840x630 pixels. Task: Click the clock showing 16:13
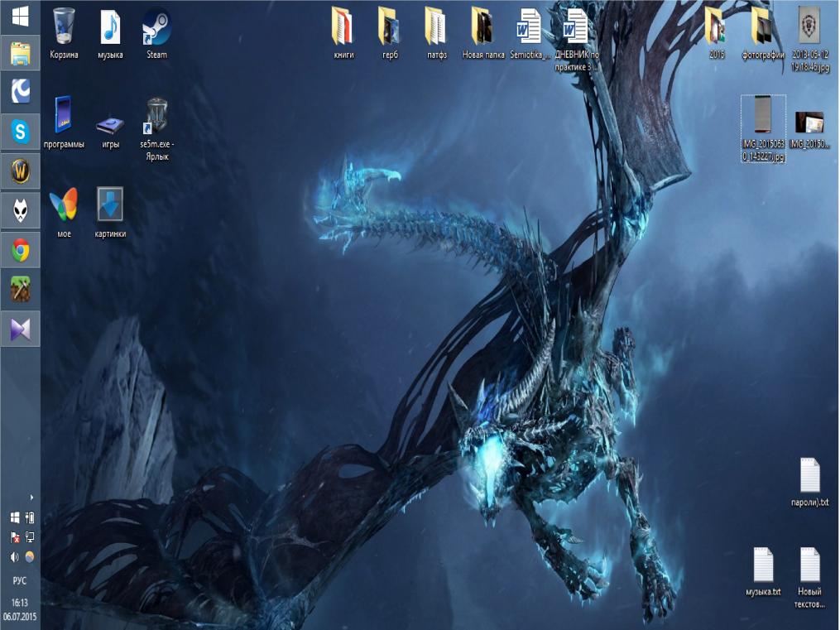click(20, 609)
